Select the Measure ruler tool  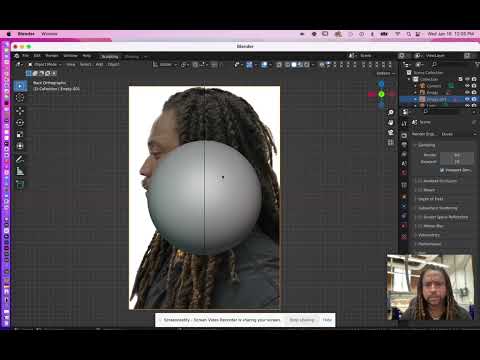click(x=20, y=171)
